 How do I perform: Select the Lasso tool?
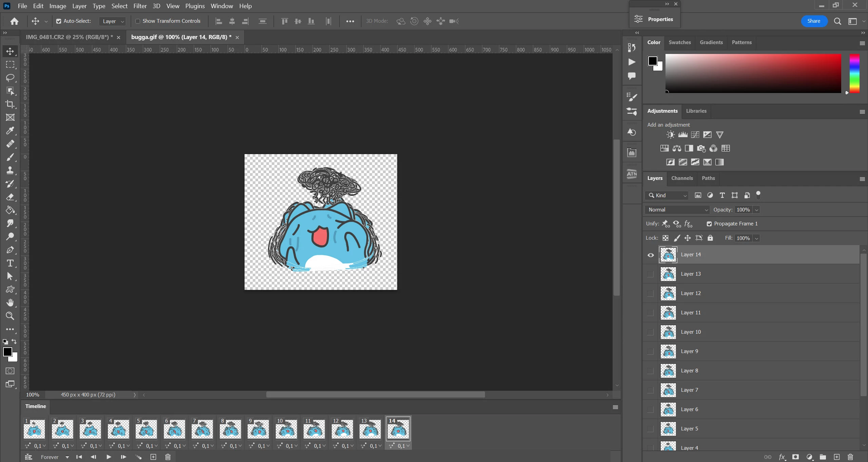(10, 77)
